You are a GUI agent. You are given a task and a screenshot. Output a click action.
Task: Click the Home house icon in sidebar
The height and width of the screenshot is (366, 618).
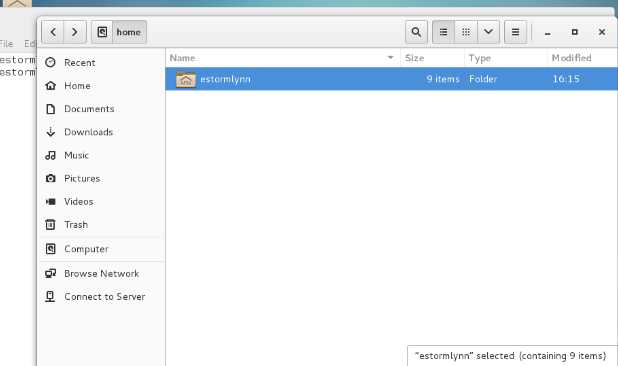(50, 85)
